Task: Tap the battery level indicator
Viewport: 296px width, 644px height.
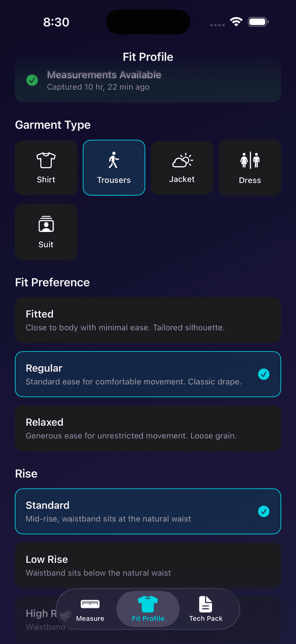Action: click(x=258, y=21)
